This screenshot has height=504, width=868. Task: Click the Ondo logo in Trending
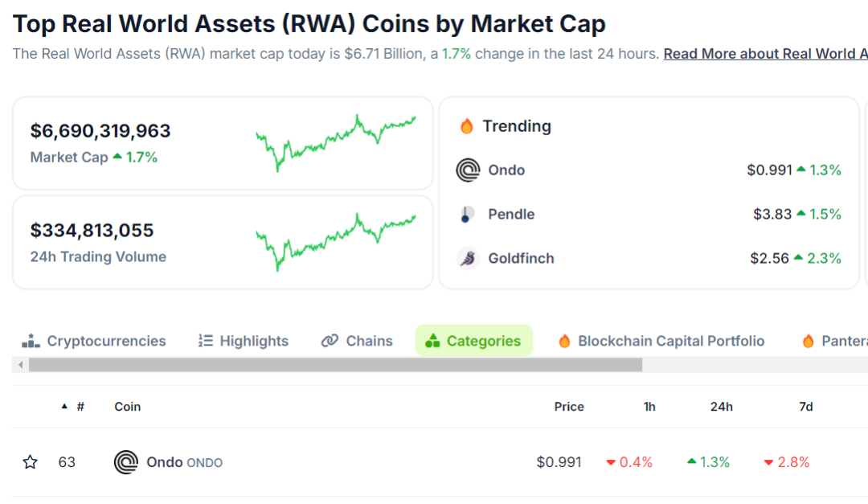468,170
